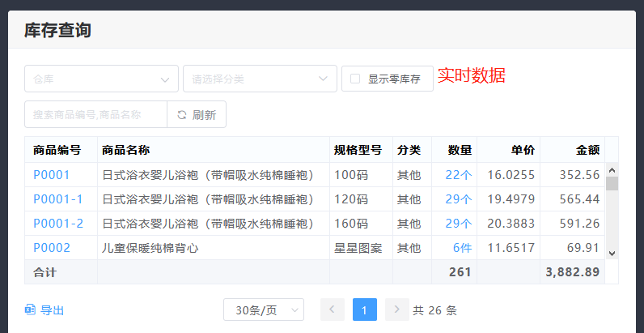This screenshot has height=333, width=644.
Task: Open product code P0001-2 link
Action: (x=58, y=224)
